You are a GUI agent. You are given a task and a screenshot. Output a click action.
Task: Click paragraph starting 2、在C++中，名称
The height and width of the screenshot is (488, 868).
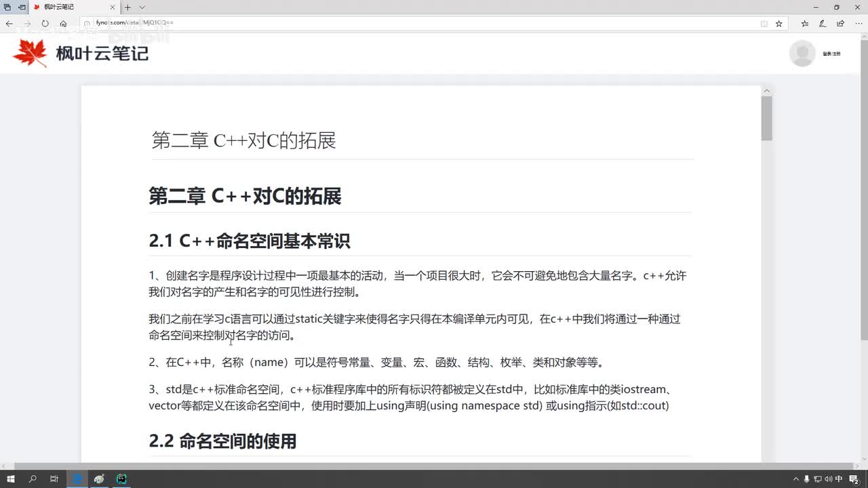376,362
